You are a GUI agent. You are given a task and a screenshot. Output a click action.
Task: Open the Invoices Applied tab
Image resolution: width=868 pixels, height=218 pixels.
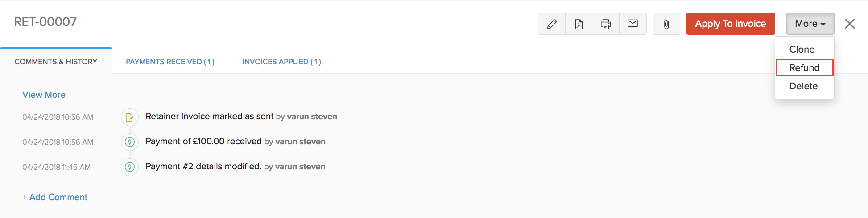(x=282, y=62)
